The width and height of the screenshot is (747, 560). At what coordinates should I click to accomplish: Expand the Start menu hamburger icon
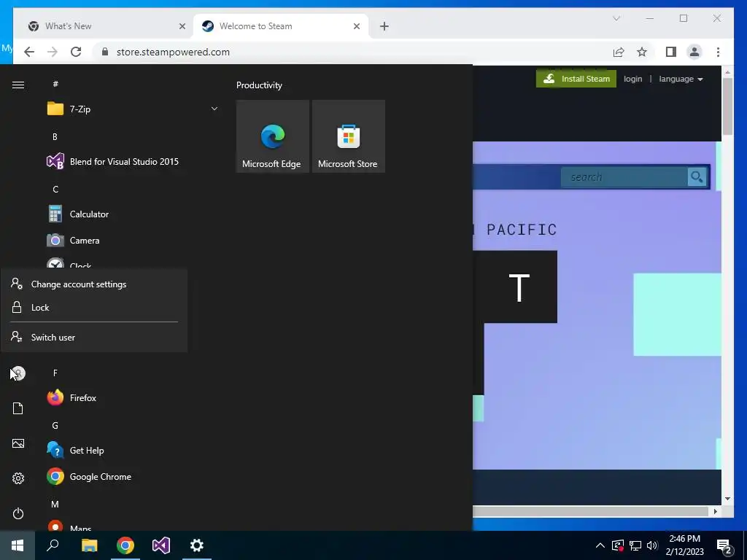coord(18,85)
